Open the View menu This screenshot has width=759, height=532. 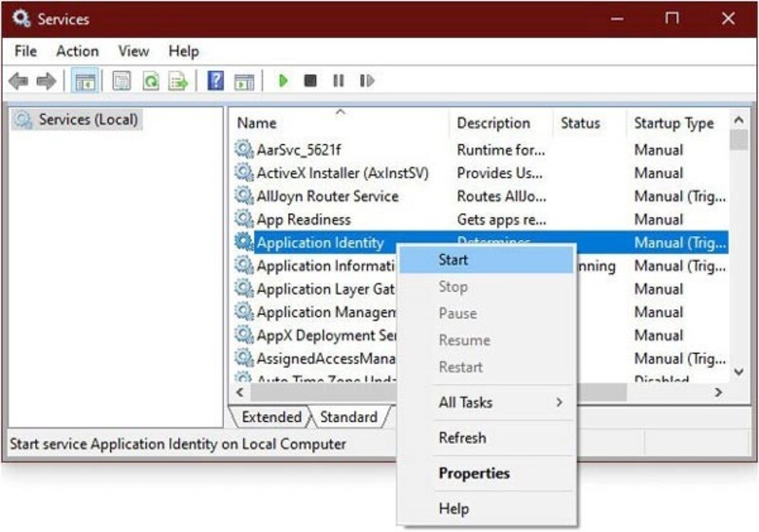pyautogui.click(x=134, y=51)
